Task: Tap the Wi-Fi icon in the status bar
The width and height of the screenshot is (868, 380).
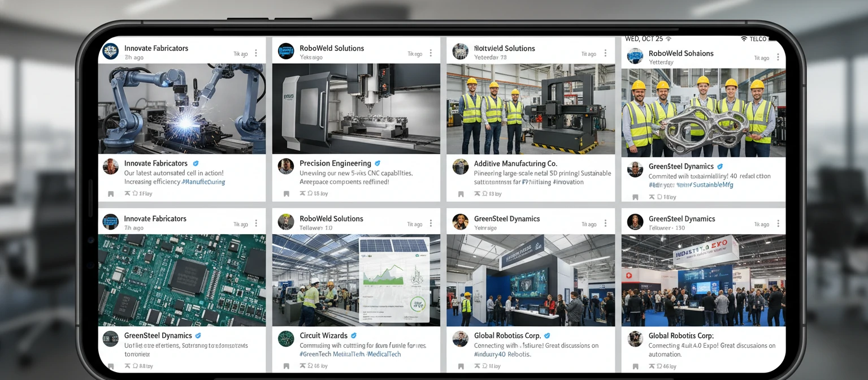Action: point(745,38)
